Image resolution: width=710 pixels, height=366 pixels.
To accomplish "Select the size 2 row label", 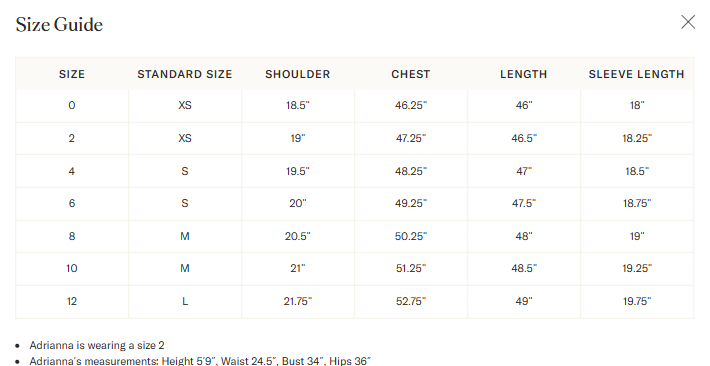I will click(72, 138).
